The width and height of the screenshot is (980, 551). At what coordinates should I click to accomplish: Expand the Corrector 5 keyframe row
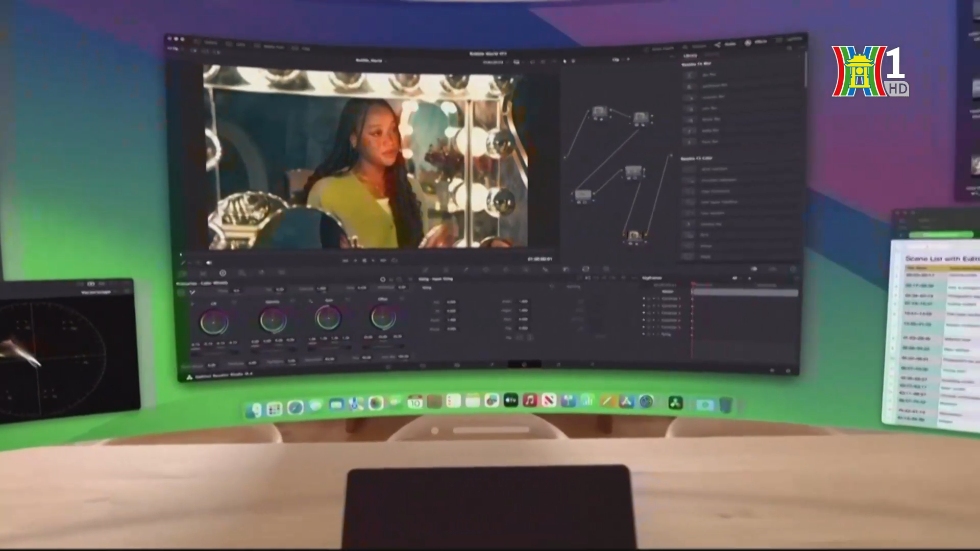[x=658, y=327]
